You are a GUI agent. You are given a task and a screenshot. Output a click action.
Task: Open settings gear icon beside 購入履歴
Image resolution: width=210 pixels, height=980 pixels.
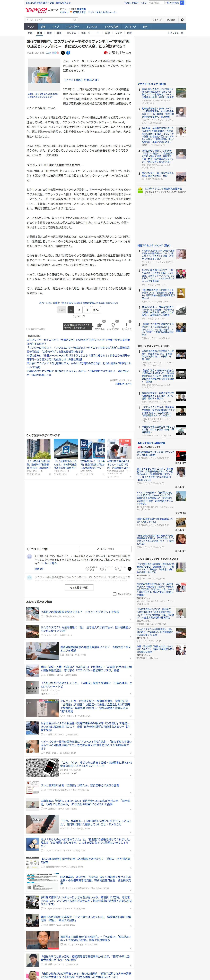[182, 20]
